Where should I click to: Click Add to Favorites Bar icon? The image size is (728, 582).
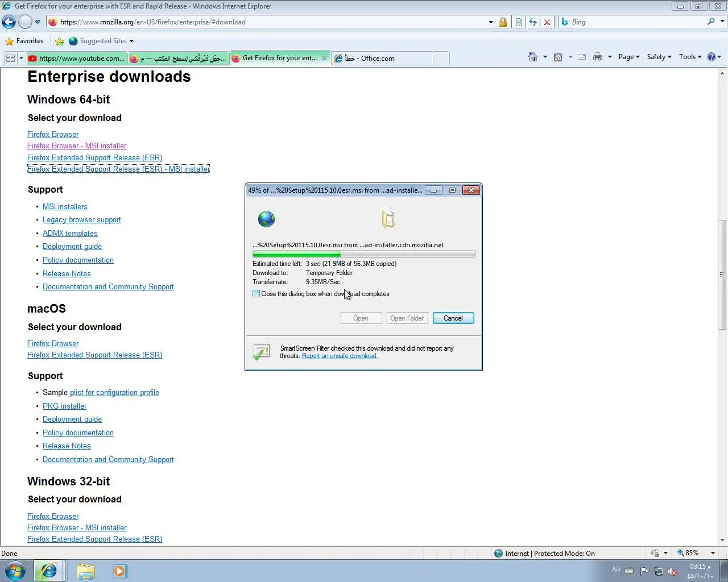(x=60, y=41)
